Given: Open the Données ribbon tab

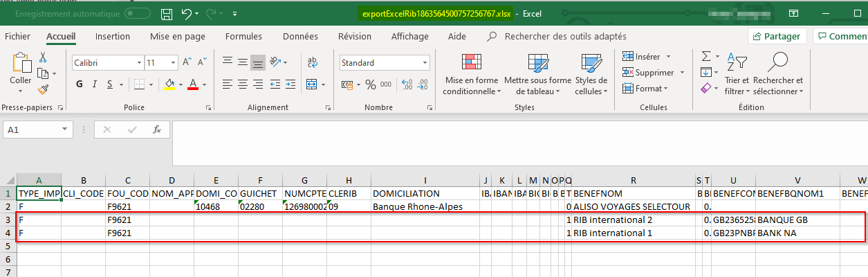Looking at the screenshot, I should pyautogui.click(x=300, y=37).
